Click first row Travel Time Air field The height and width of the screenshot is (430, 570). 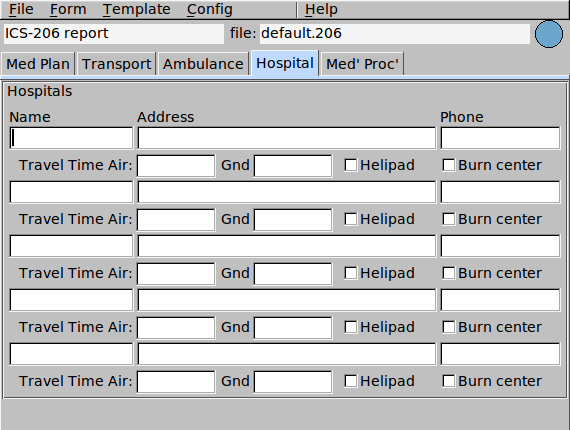176,166
